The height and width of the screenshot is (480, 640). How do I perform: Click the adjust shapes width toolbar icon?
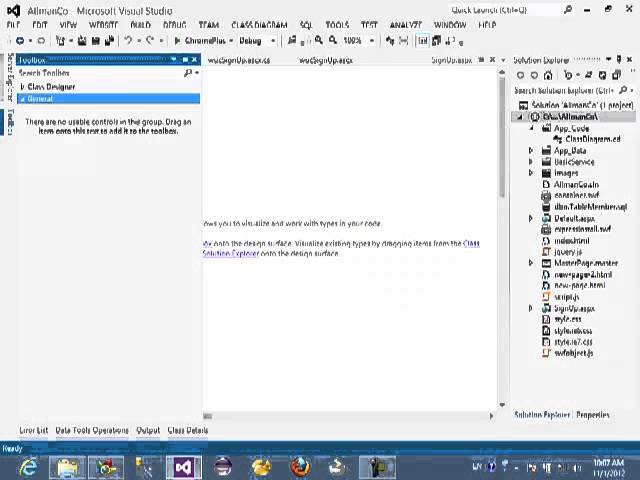pos(404,41)
